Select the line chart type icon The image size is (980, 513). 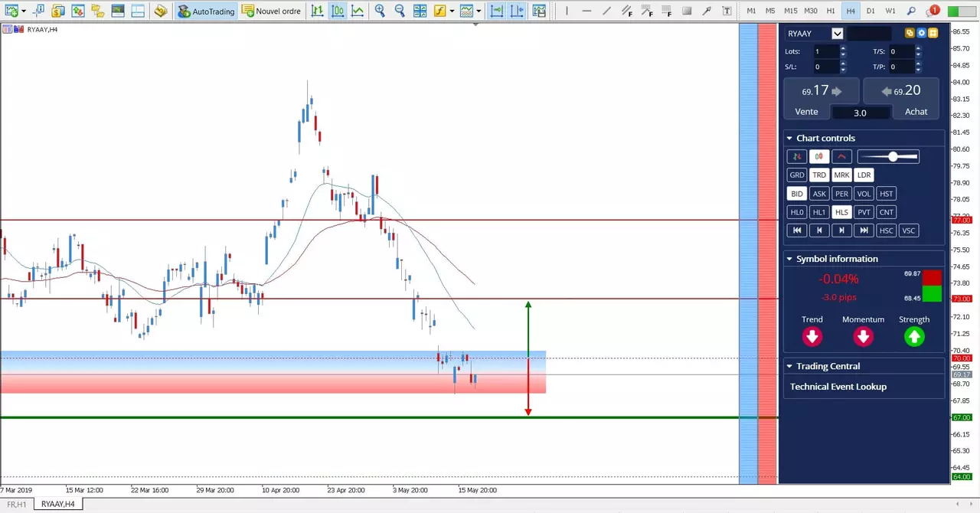pyautogui.click(x=358, y=11)
